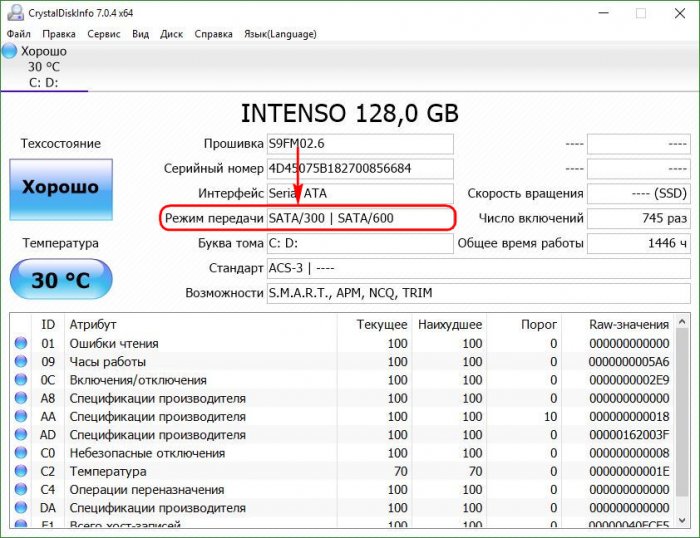Image resolution: width=700 pixels, height=538 pixels.
Task: Click the attribute list scrollbar thumb
Action: pyautogui.click(x=682, y=412)
